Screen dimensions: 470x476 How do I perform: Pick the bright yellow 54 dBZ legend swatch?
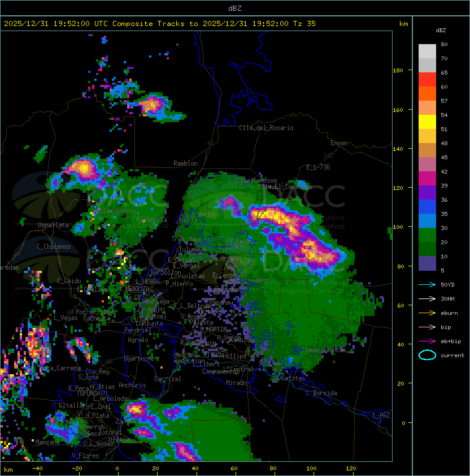click(x=427, y=122)
